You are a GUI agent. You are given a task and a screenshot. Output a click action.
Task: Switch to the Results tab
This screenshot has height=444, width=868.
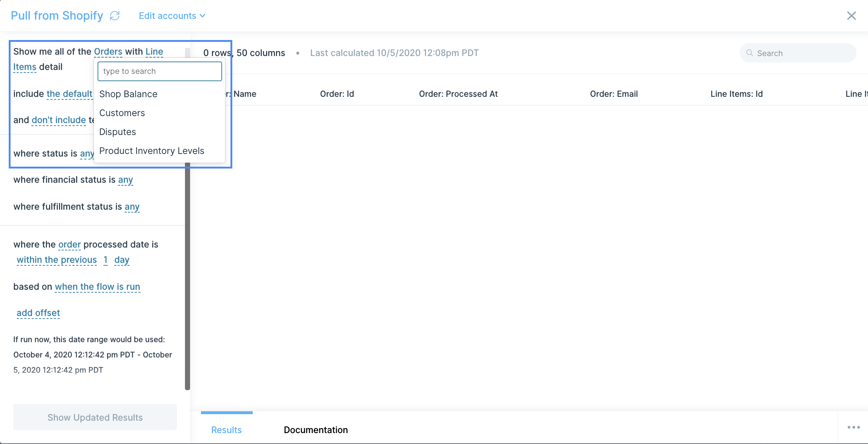click(x=226, y=429)
